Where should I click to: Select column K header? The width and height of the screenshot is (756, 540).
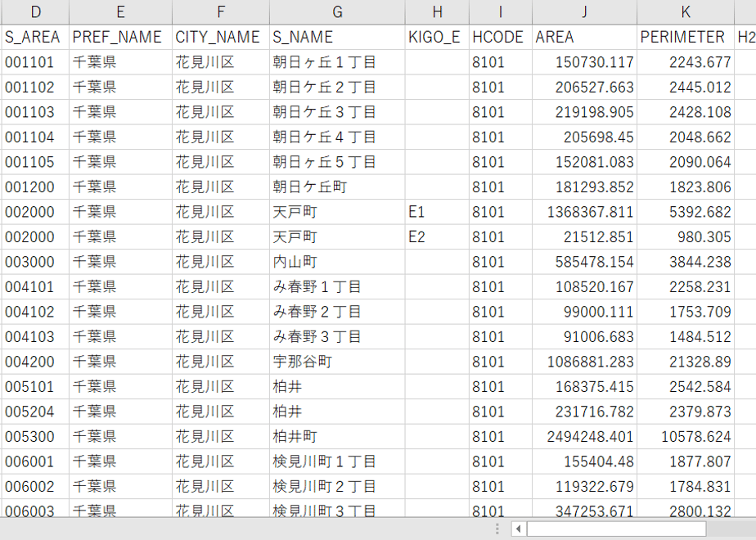686,11
